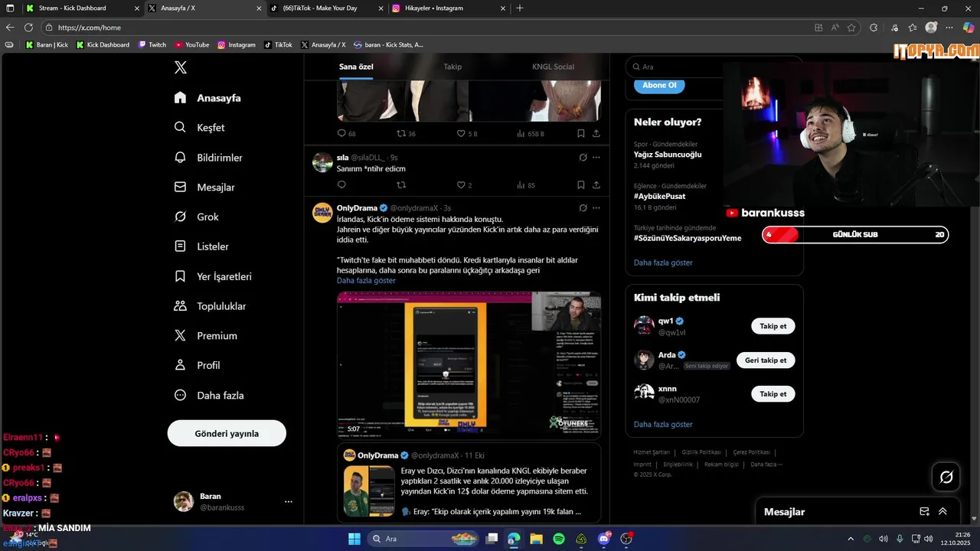Open Profil from the sidebar

click(x=197, y=366)
